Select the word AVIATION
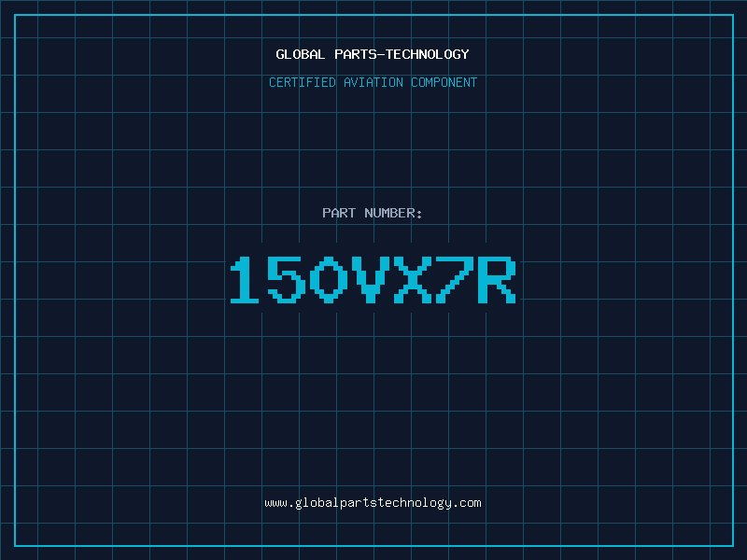 coord(373,82)
